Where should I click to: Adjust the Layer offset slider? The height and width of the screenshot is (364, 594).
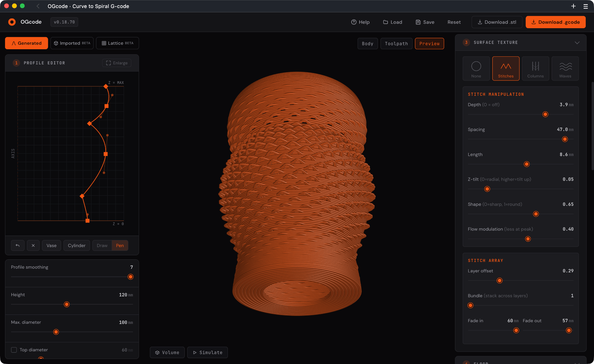(500, 281)
